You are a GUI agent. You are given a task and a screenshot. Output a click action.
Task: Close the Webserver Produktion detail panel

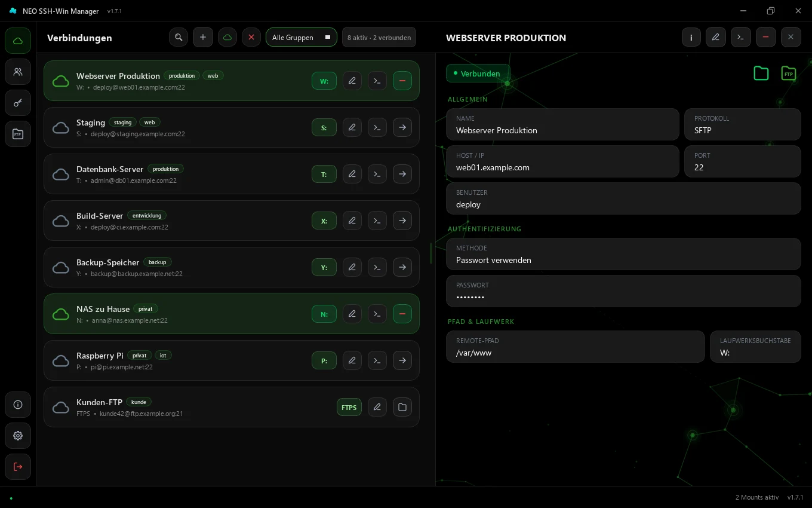pyautogui.click(x=791, y=37)
